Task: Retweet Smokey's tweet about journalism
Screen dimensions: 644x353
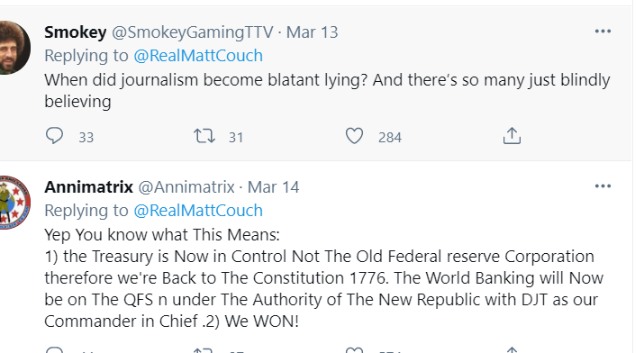Action: click(x=204, y=136)
